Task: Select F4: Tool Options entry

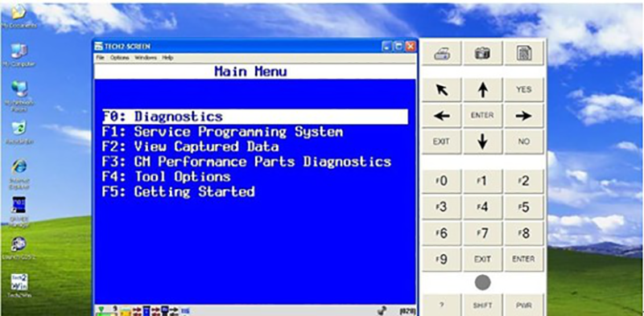Action: (167, 177)
